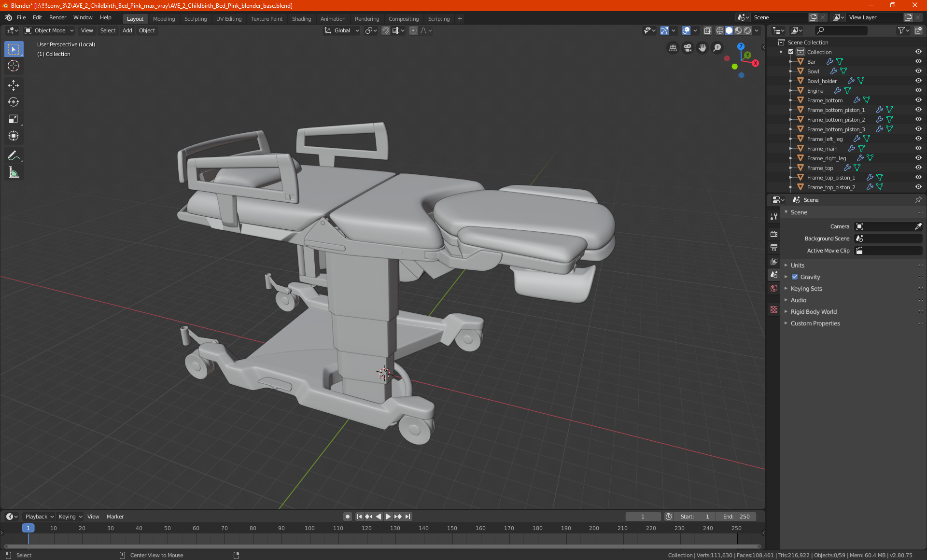
Task: Choose the Measure tool
Action: click(14, 172)
